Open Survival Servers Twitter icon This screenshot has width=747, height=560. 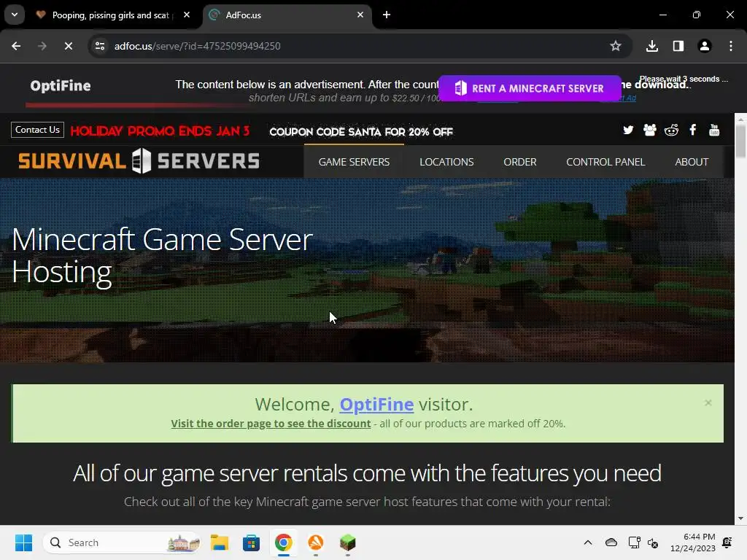pos(628,130)
